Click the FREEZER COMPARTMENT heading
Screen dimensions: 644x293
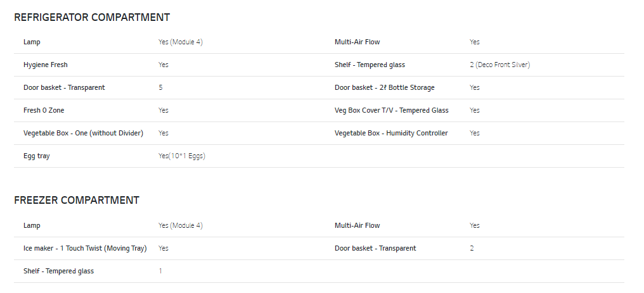(x=77, y=200)
